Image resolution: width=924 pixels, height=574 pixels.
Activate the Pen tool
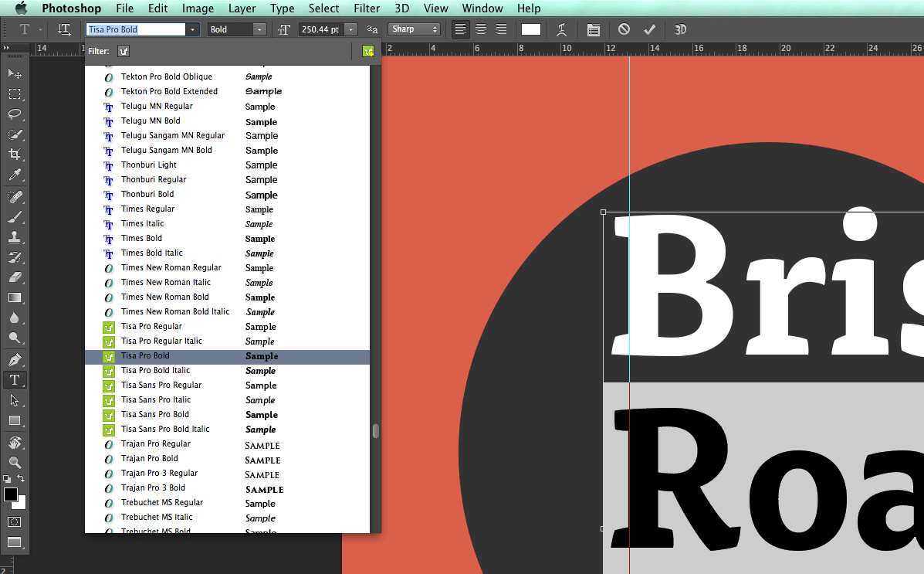(15, 360)
